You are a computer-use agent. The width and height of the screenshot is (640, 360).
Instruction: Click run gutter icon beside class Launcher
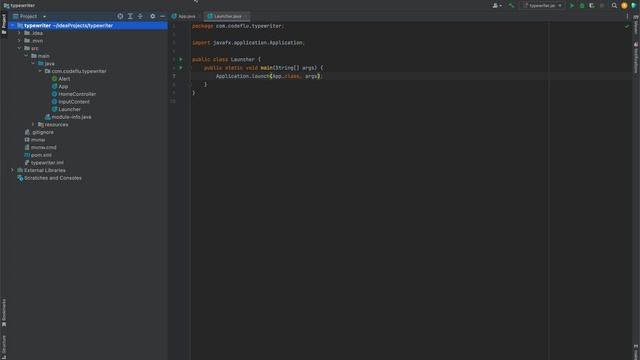181,59
